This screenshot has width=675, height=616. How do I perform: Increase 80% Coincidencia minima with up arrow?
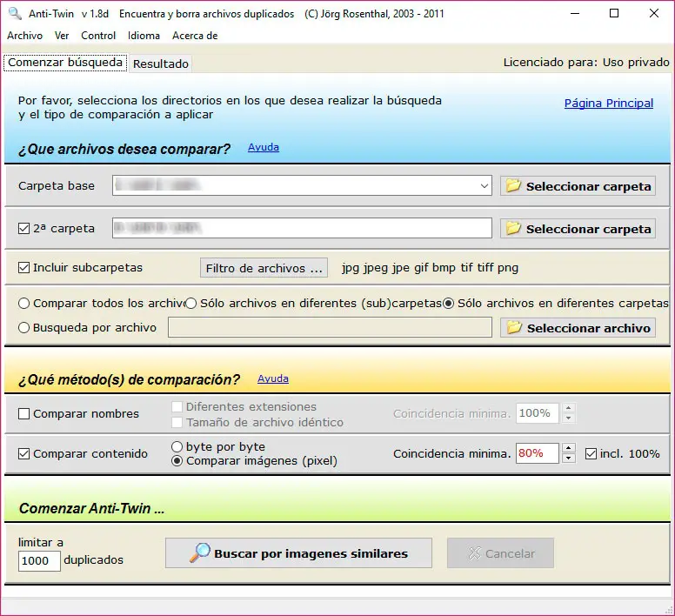coord(569,448)
